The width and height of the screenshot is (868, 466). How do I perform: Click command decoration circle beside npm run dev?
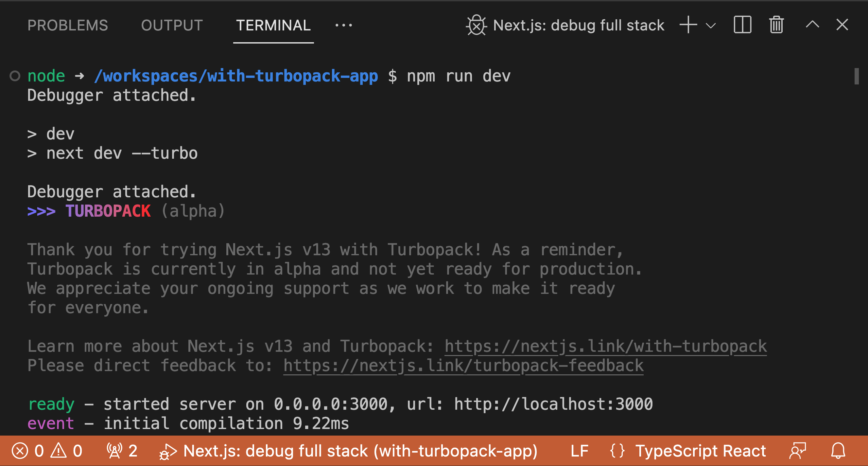[15, 76]
